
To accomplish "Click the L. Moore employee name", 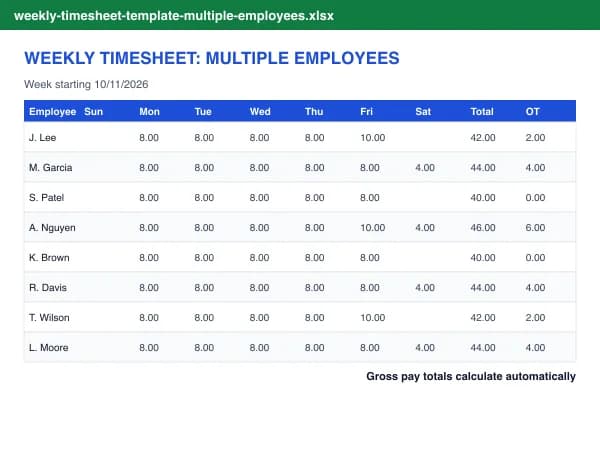I will click(49, 347).
